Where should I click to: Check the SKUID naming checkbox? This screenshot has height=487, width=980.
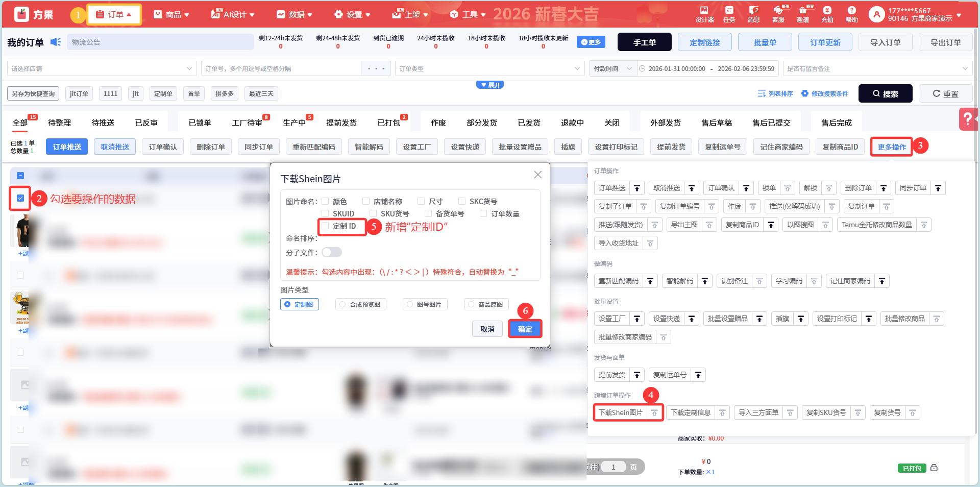325,213
